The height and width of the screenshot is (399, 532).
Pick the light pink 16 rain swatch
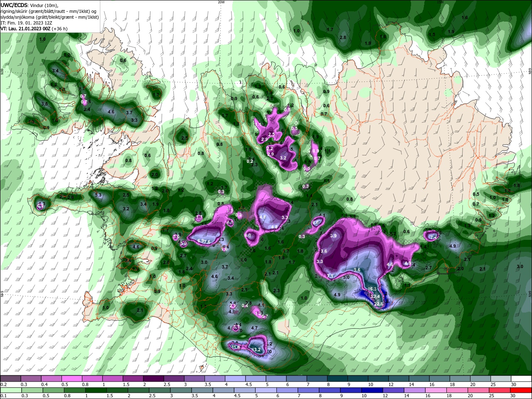pyautogui.click(x=436, y=391)
